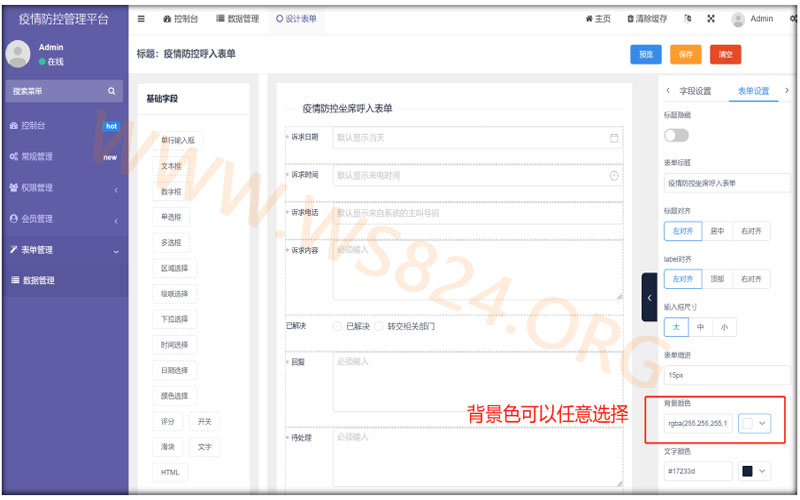Image resolution: width=800 pixels, height=500 pixels.
Task: Set 输入框尺寸 to 中
Action: (701, 327)
